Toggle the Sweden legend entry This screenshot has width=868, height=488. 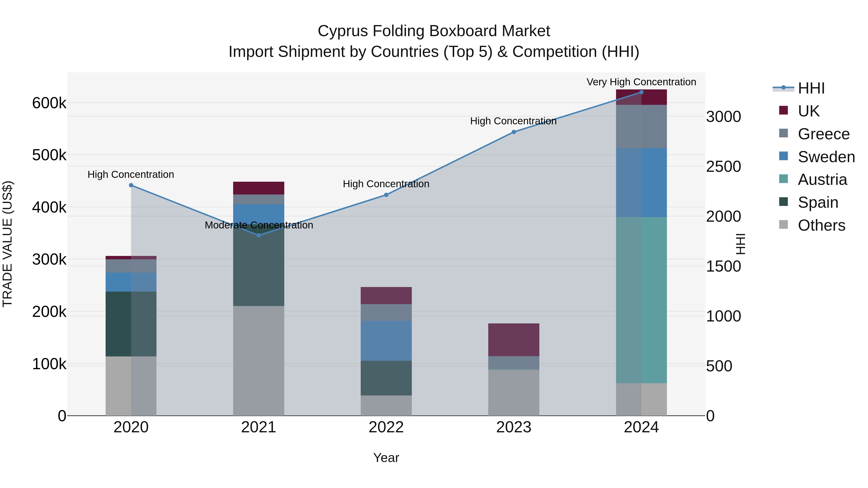817,157
